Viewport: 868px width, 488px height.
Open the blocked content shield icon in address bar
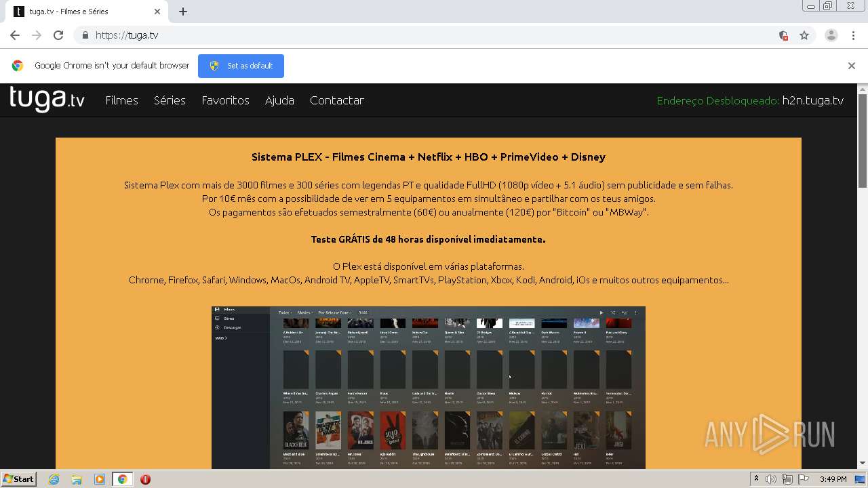click(x=783, y=35)
